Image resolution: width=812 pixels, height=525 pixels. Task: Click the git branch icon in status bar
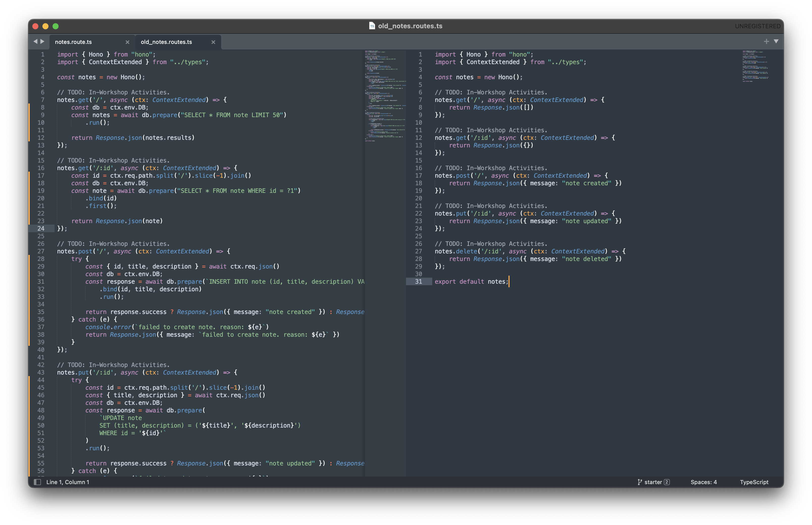tap(640, 482)
